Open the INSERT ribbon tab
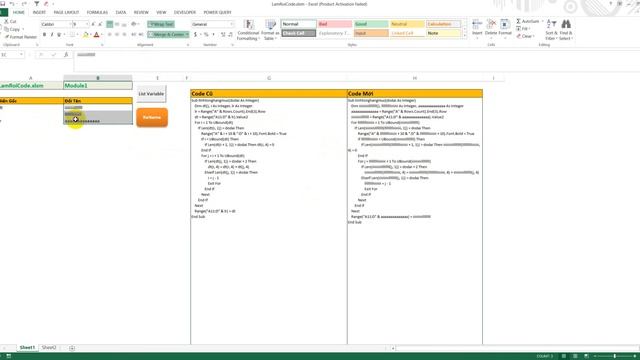The image size is (640, 360). coord(39,13)
